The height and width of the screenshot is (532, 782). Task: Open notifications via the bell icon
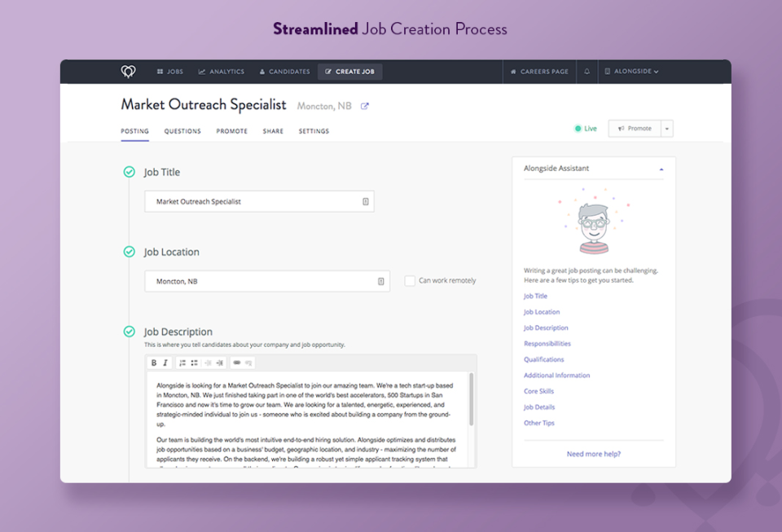[x=586, y=72]
